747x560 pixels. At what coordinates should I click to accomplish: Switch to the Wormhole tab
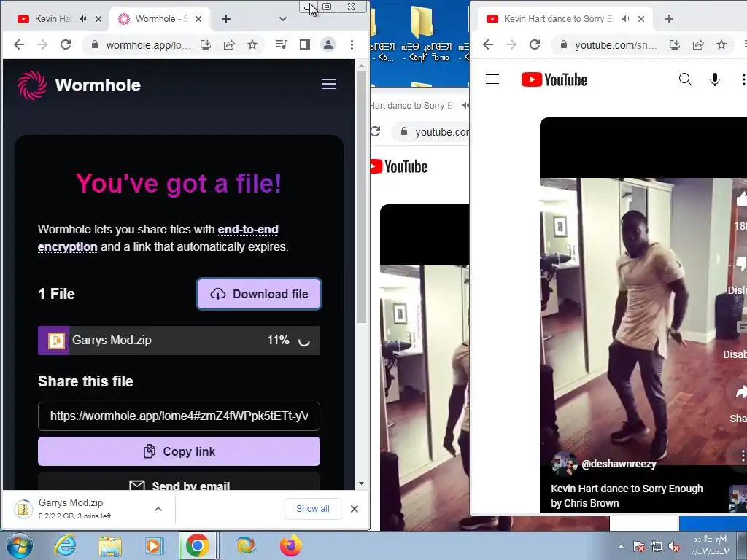point(152,18)
